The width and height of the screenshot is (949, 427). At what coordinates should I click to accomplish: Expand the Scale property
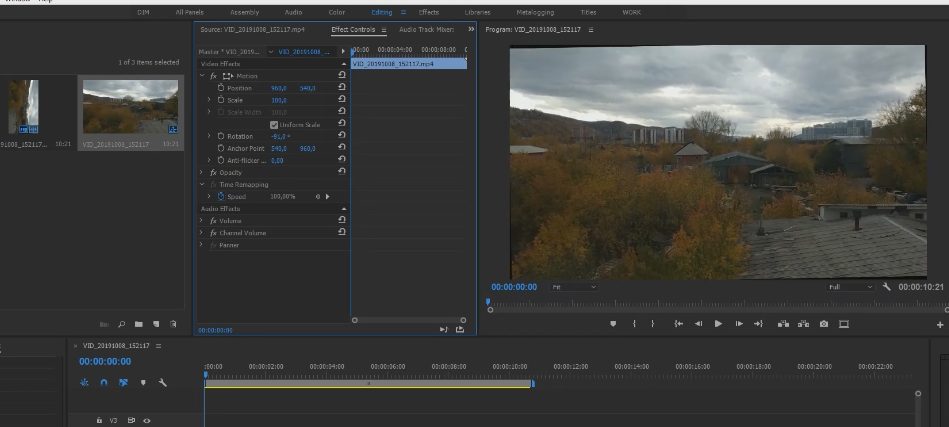209,100
